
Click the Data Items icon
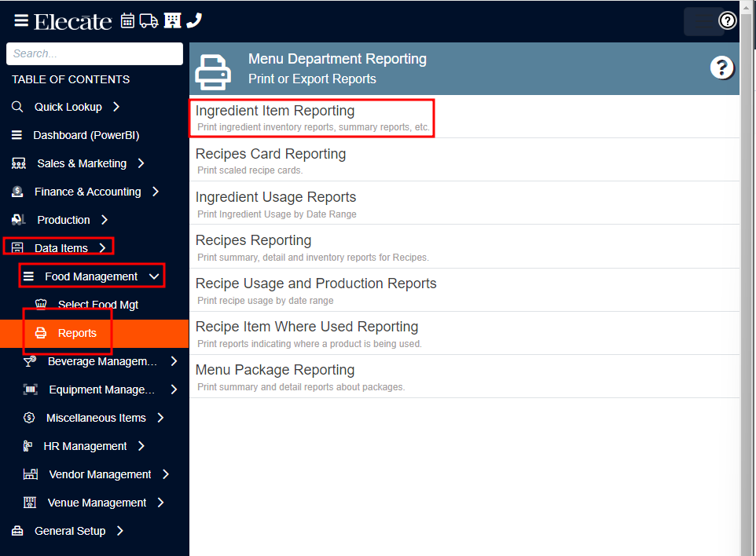[x=17, y=248]
